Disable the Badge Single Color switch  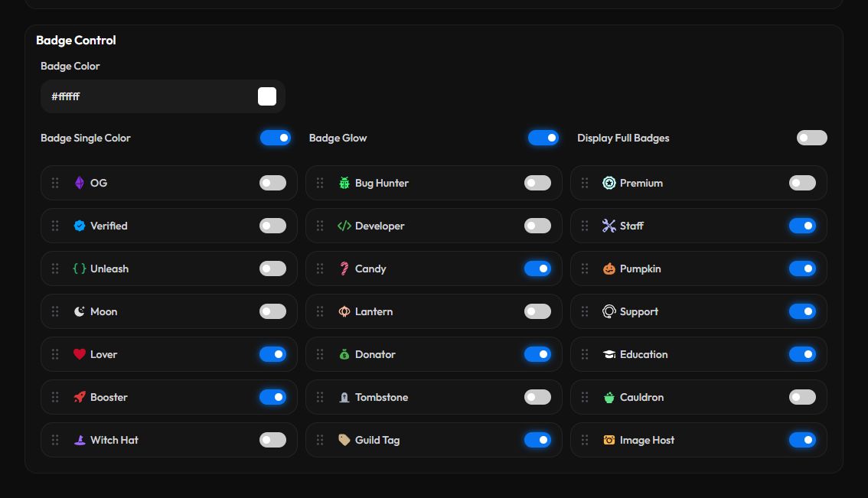click(275, 138)
